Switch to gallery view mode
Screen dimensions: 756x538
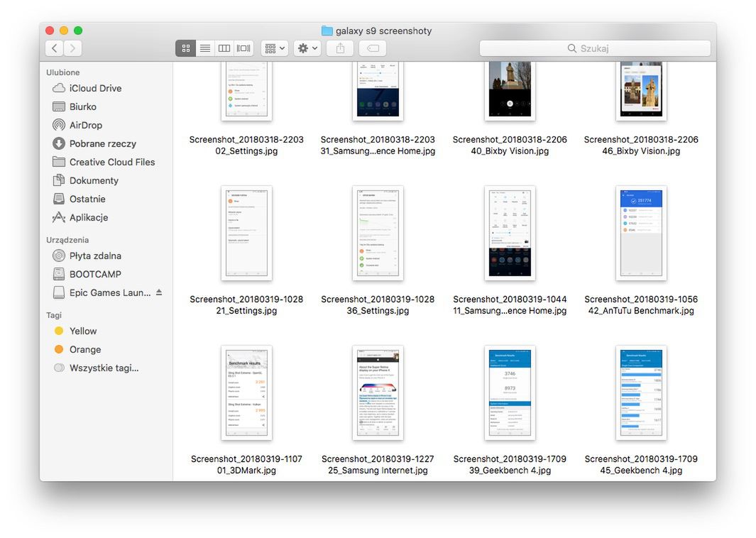click(x=243, y=48)
